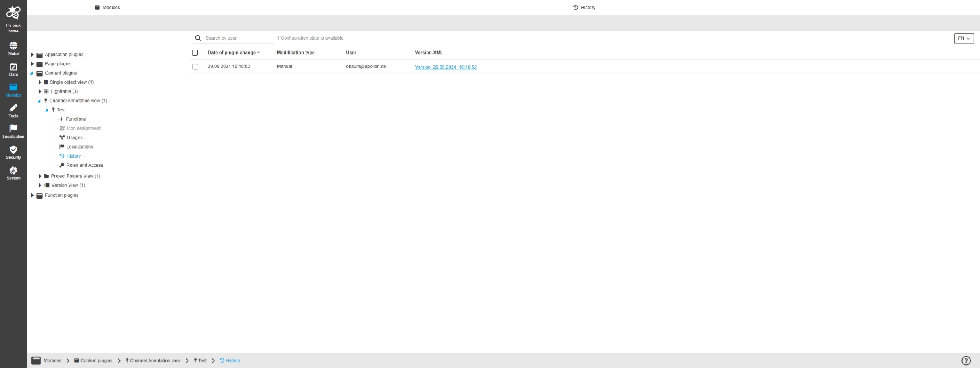Click the Project Folders View folder icon
The width and height of the screenshot is (980, 368).
point(46,176)
